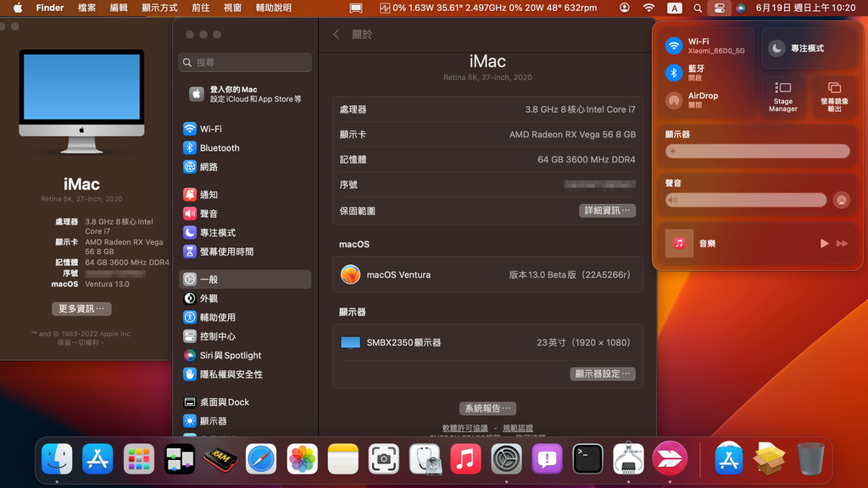Launch Music app from the Dock
Image resolution: width=868 pixels, height=488 pixels.
point(465,458)
